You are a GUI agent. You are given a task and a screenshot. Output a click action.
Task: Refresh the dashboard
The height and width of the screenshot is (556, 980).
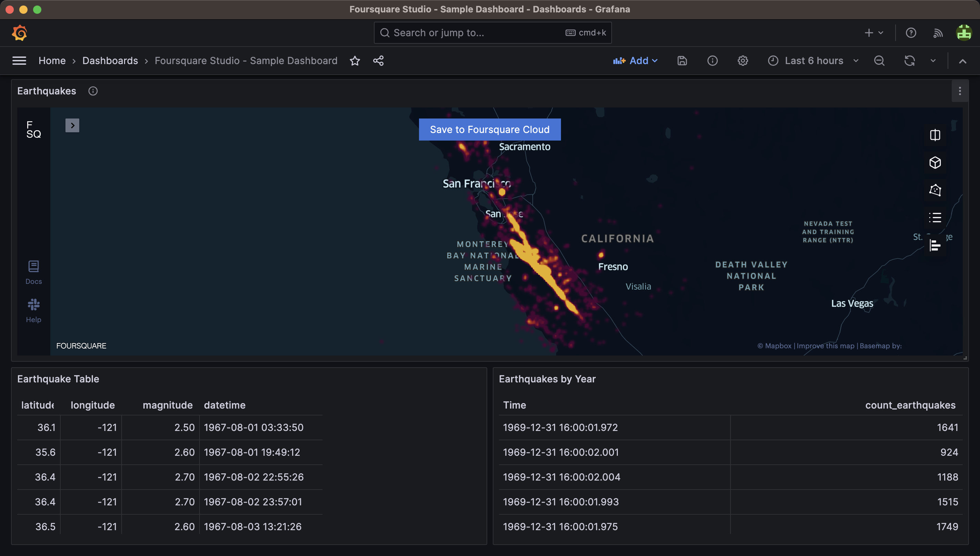[909, 61]
